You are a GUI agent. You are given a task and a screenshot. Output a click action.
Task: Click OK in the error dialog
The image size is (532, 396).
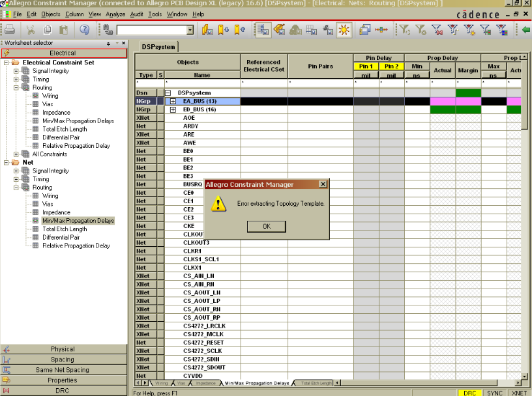266,226
